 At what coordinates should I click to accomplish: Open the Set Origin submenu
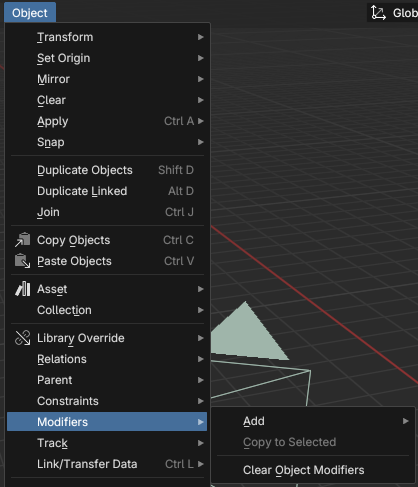(107, 58)
